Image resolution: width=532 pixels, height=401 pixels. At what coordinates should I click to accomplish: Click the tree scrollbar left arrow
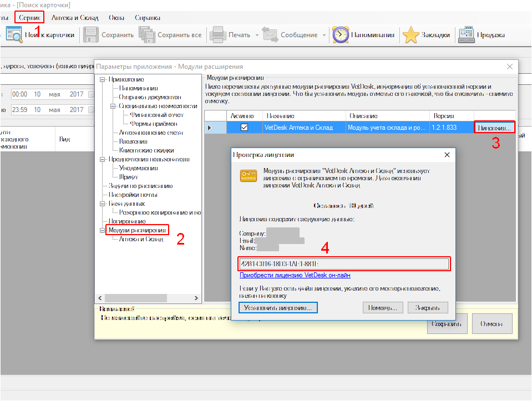tap(100, 298)
